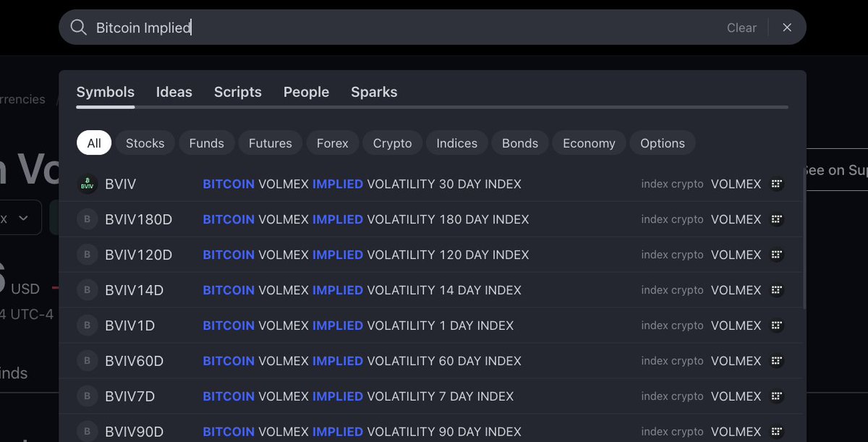Click the BVIV green symbol logo

click(88, 184)
